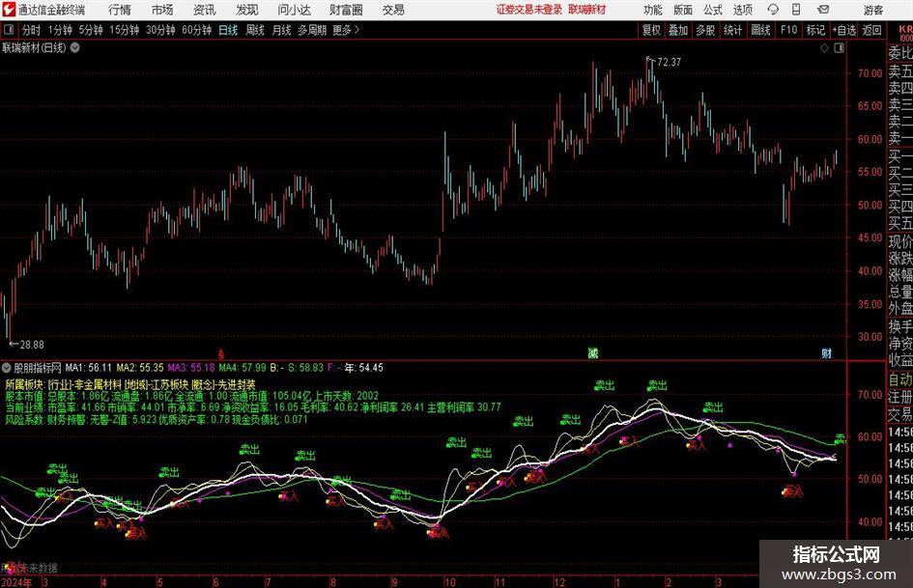
Task: Click the 28.88 low price label
Action: coord(32,345)
